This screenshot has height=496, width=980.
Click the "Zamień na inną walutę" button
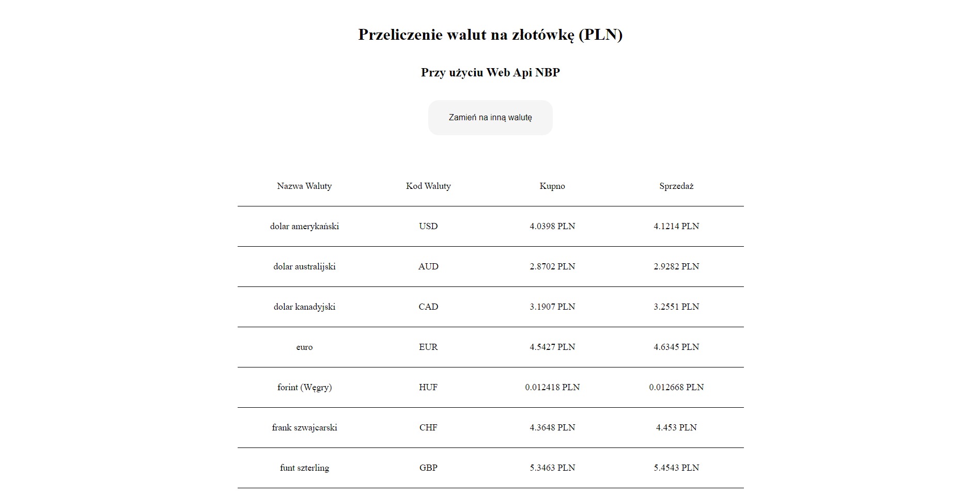(x=490, y=118)
